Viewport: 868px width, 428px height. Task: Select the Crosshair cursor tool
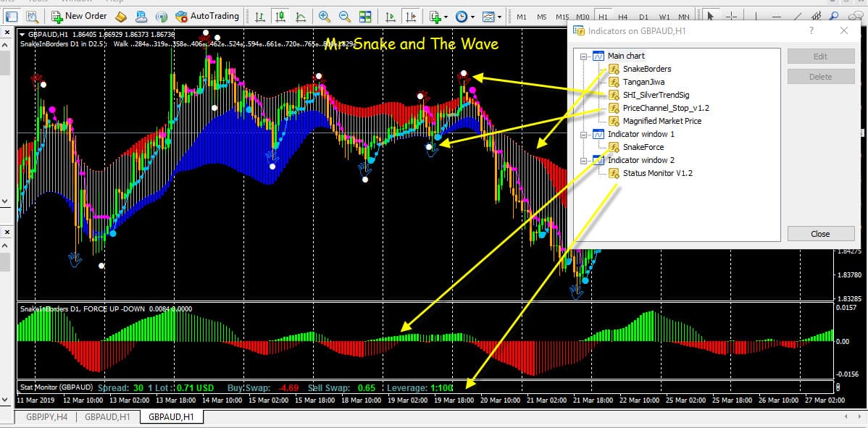[732, 16]
